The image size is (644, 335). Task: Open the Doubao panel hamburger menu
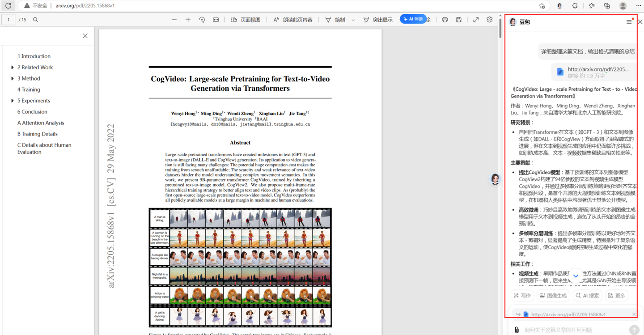click(629, 22)
